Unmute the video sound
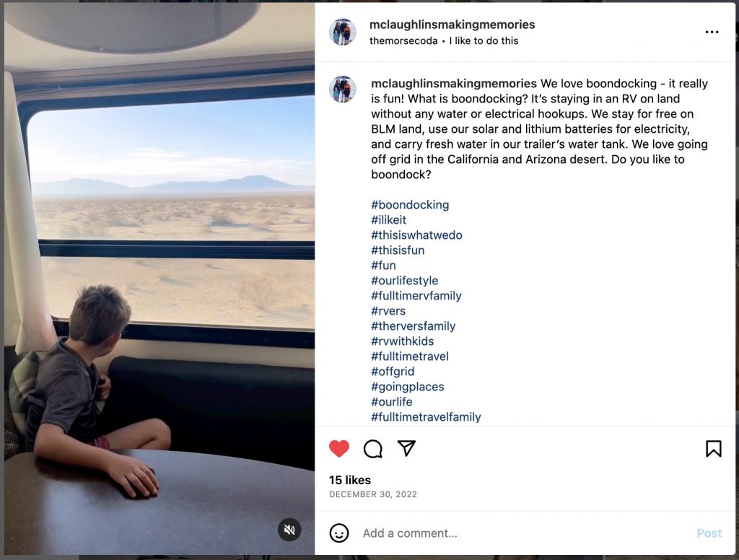This screenshot has height=560, width=739. click(x=289, y=530)
